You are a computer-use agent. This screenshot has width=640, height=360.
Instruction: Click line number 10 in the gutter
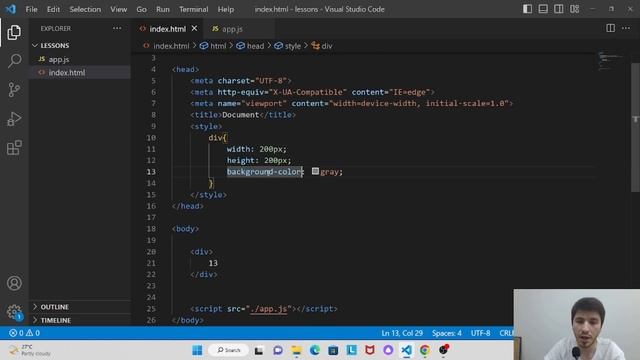point(151,138)
